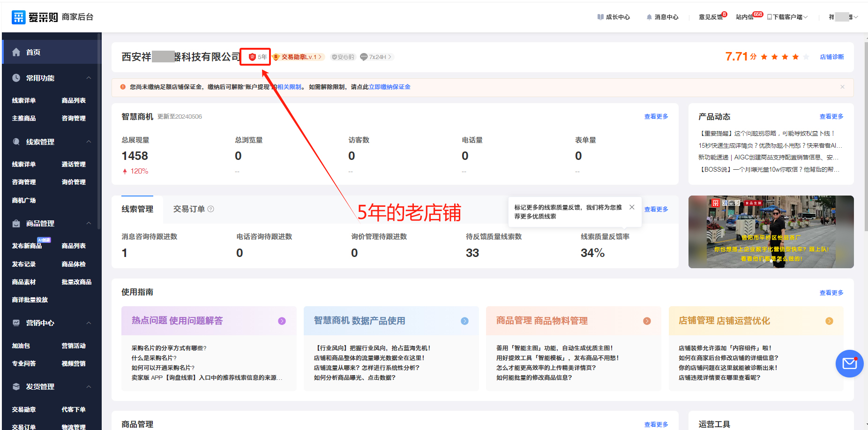Viewport: 868px width, 430px height.
Task: Open 热点问题 使用问题解答 arrow icon
Action: pyautogui.click(x=282, y=321)
